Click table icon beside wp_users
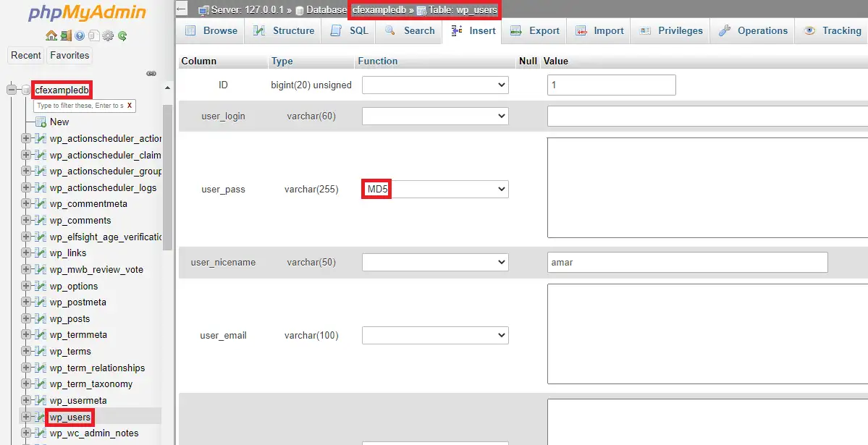This screenshot has height=445, width=868. click(x=40, y=417)
